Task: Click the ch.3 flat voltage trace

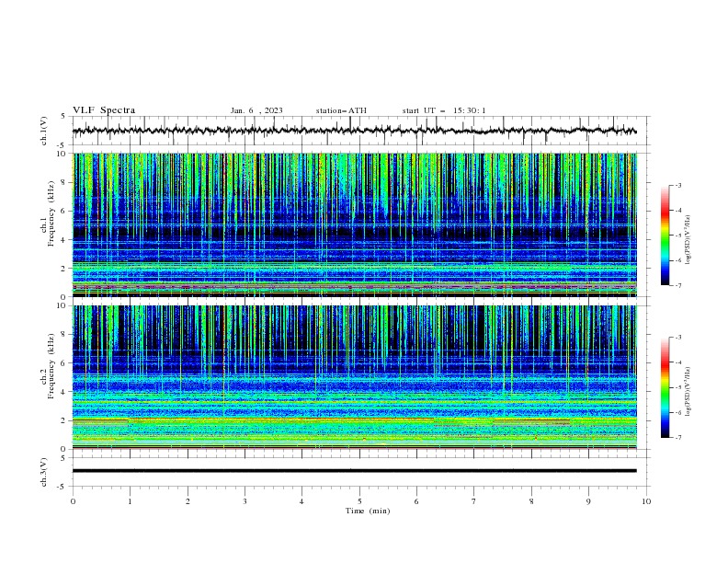Action: (x=354, y=471)
